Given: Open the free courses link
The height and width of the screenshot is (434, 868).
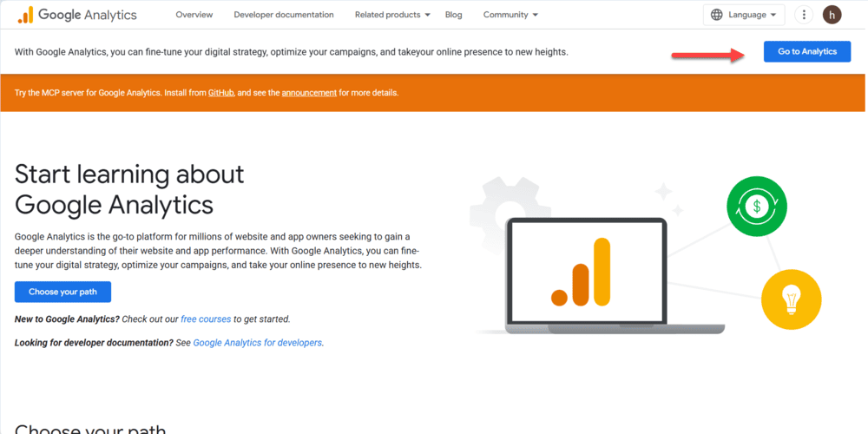Looking at the screenshot, I should coord(206,319).
